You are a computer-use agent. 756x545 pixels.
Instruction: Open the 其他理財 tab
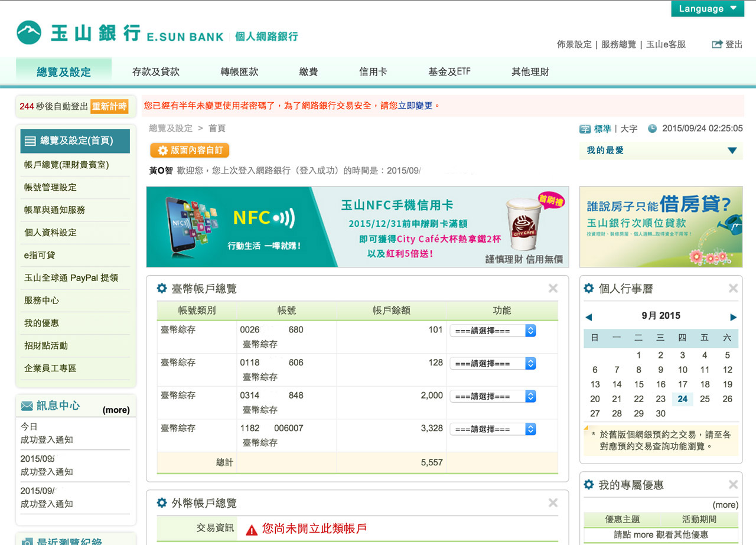click(530, 72)
